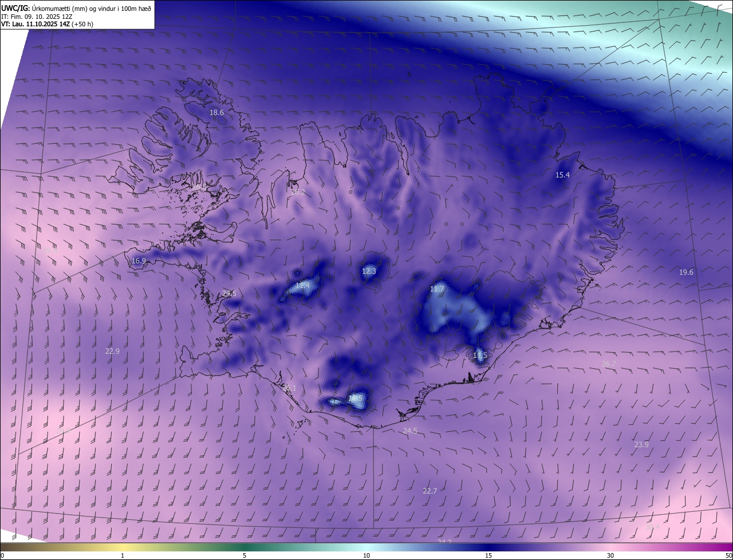Image resolution: width=733 pixels, height=560 pixels.
Task: Click the UWC/IG source label in header
Action: (x=15, y=8)
